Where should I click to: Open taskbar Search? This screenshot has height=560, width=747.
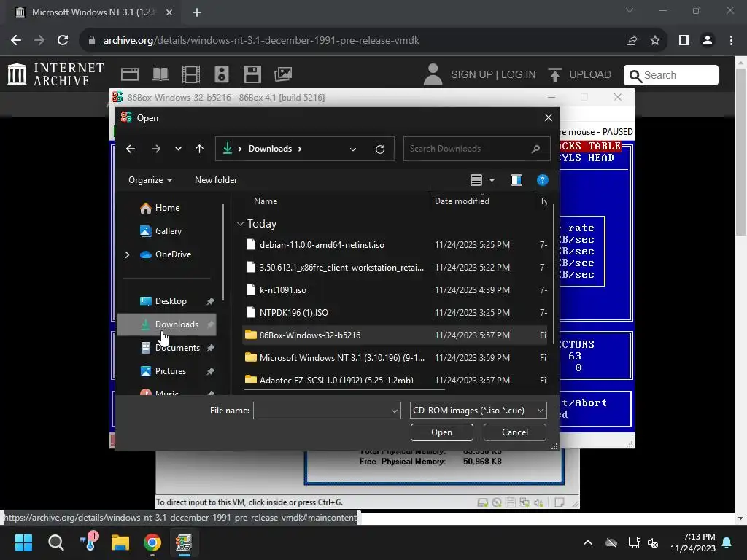tap(55, 542)
